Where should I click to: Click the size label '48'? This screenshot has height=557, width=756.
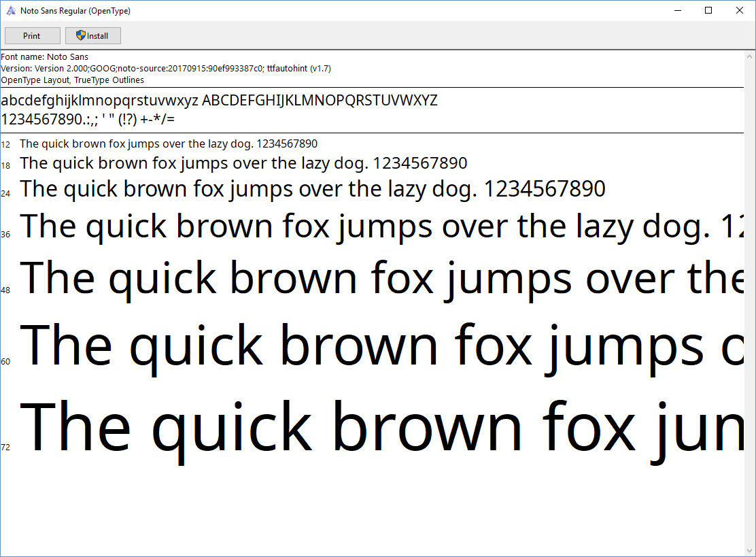point(5,290)
